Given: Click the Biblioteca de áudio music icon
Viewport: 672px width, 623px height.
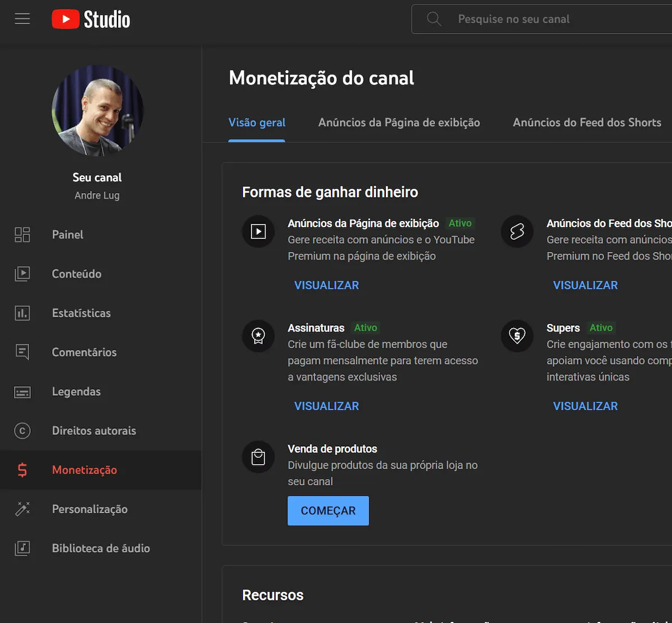Looking at the screenshot, I should click(x=22, y=548).
